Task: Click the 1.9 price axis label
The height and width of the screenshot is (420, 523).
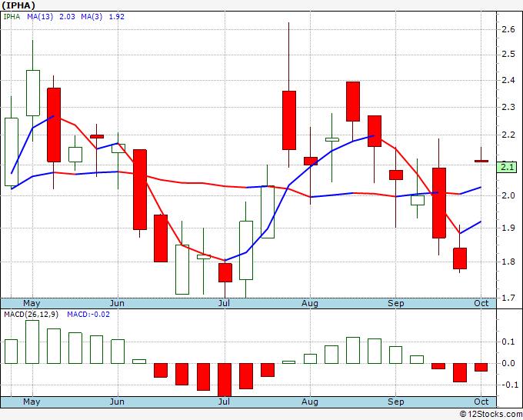Action: click(x=508, y=228)
